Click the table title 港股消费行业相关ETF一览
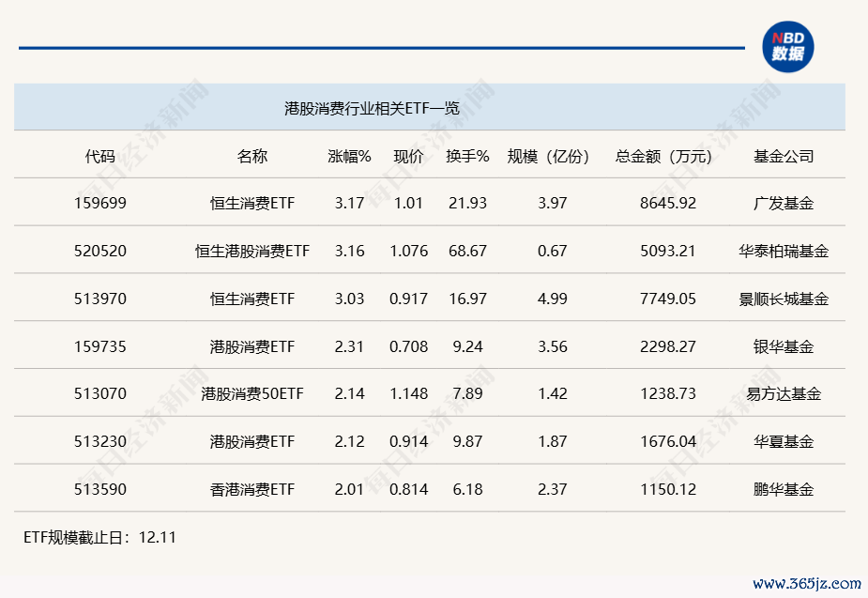 coord(372,108)
